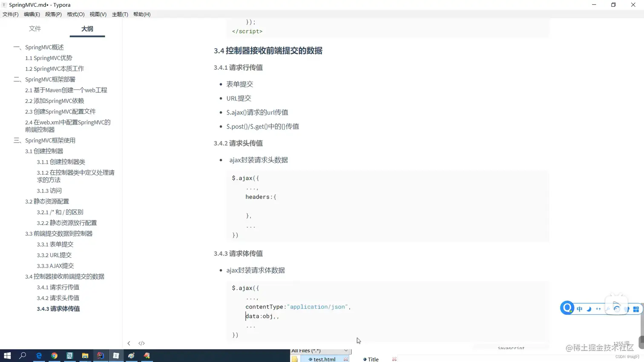Go to 3.3 前端提交数据到控制器 in outline
Viewport: 644px width, 362px height.
(x=59, y=234)
